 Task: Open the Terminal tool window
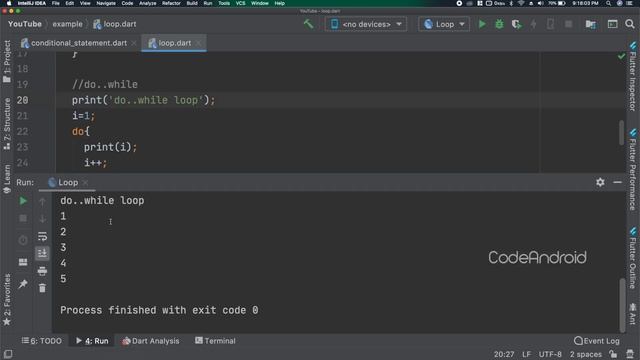click(215, 341)
